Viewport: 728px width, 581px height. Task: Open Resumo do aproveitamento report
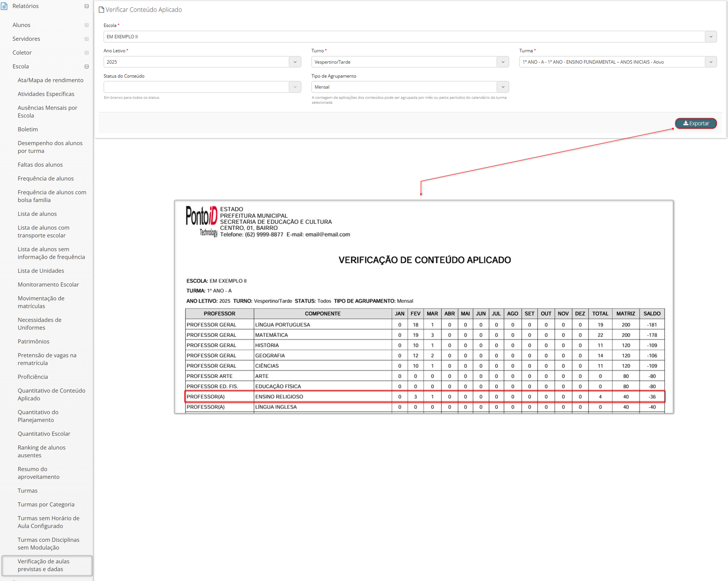tap(39, 473)
